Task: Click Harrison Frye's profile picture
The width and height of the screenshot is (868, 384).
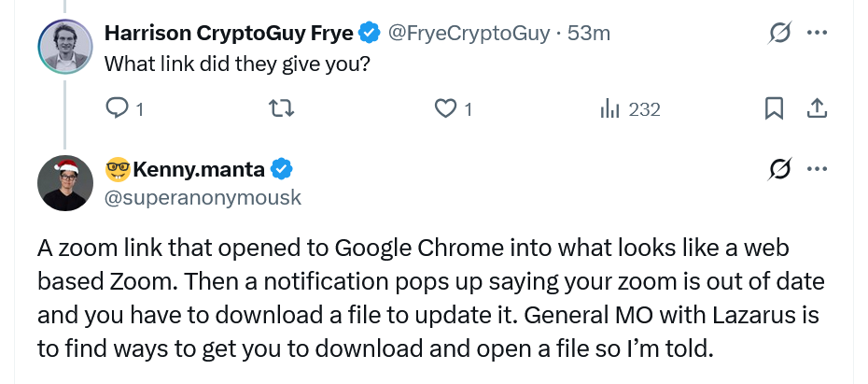Action: 65,45
